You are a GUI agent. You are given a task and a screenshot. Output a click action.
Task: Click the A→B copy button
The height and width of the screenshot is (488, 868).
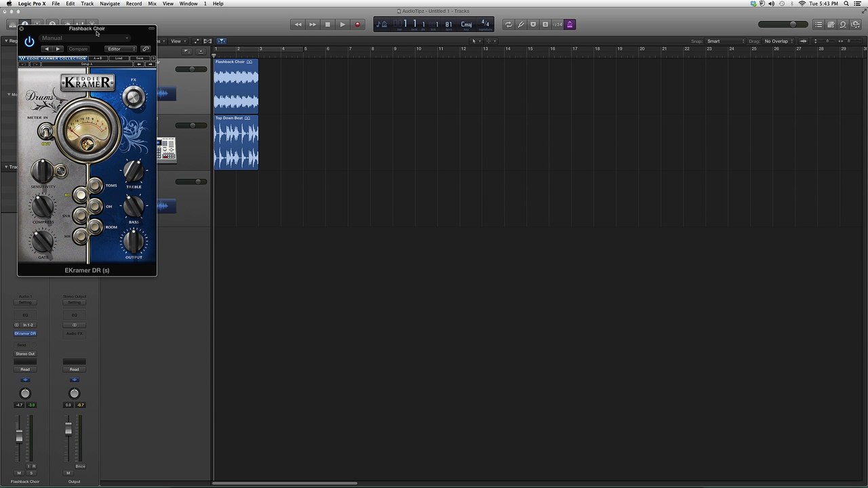pos(98,58)
